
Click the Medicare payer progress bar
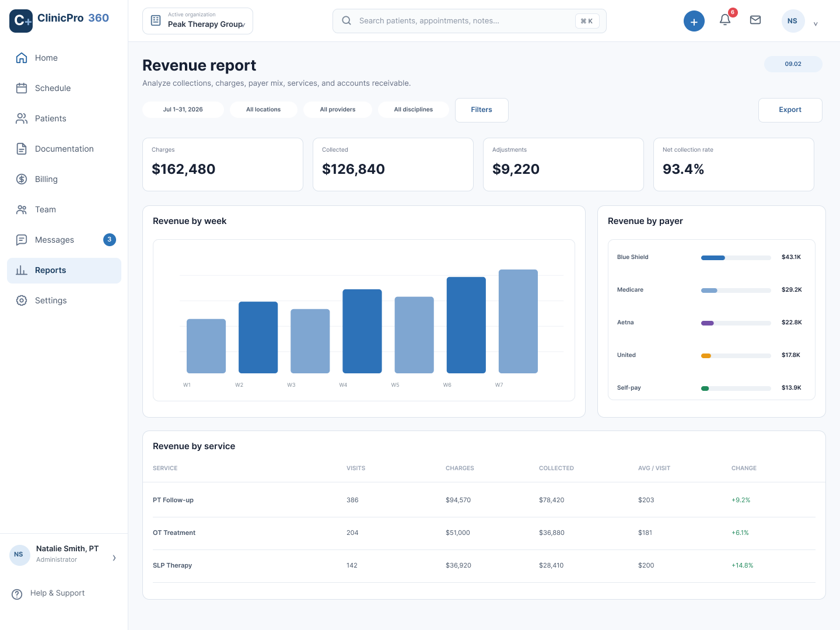736,290
